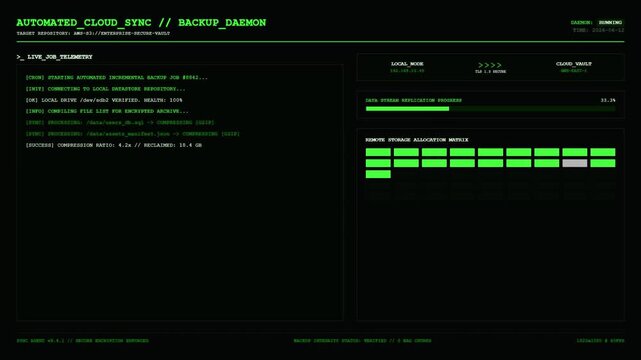Click the CLOUD_VAULT label
This screenshot has width=641, height=360.
(x=574, y=64)
